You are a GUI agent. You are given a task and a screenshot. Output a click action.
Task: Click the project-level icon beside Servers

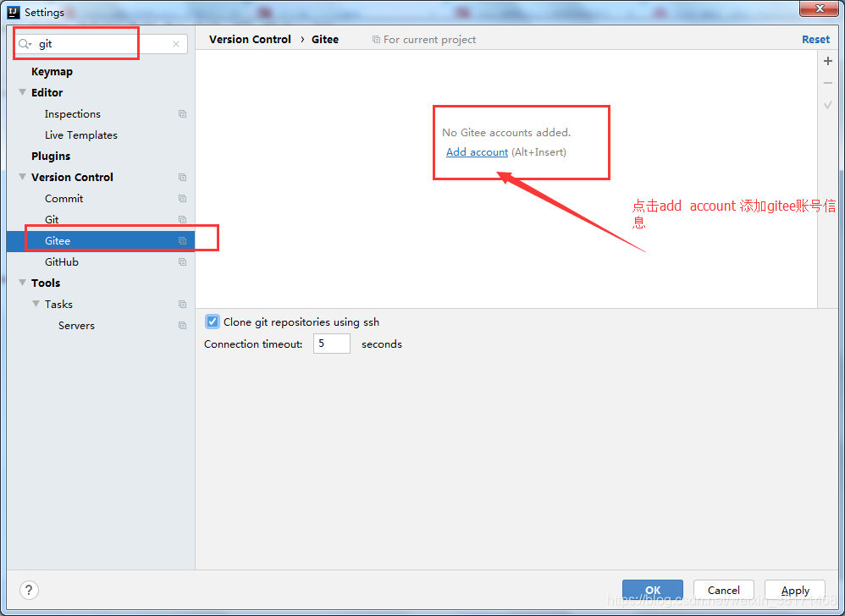click(183, 325)
